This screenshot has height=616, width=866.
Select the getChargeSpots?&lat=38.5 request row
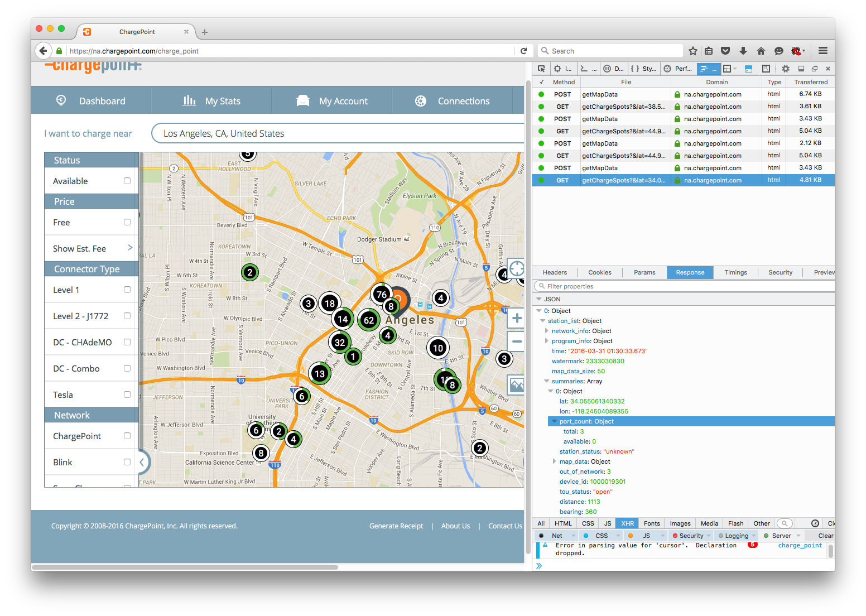pyautogui.click(x=684, y=107)
